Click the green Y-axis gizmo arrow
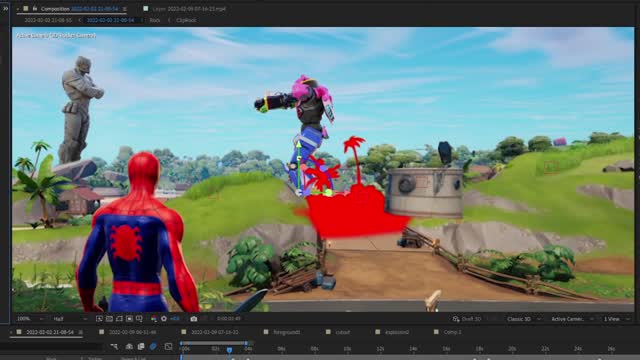Image resolution: width=640 pixels, height=360 pixels. [298, 145]
